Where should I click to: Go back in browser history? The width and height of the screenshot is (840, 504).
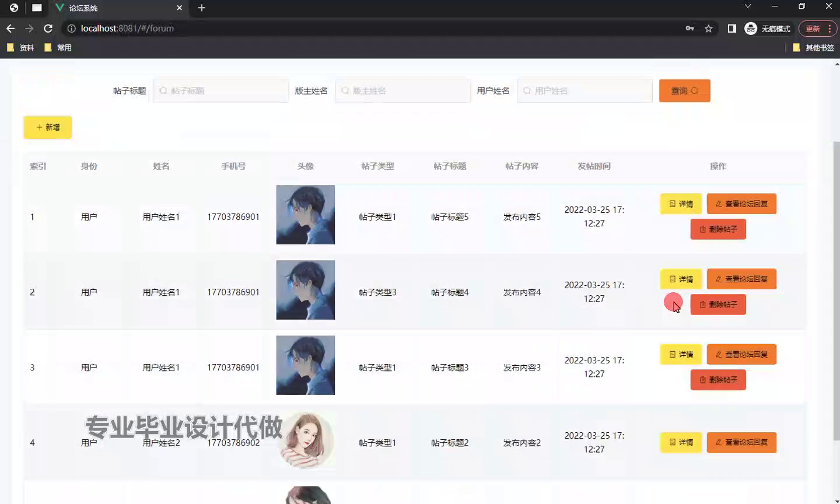[10, 28]
